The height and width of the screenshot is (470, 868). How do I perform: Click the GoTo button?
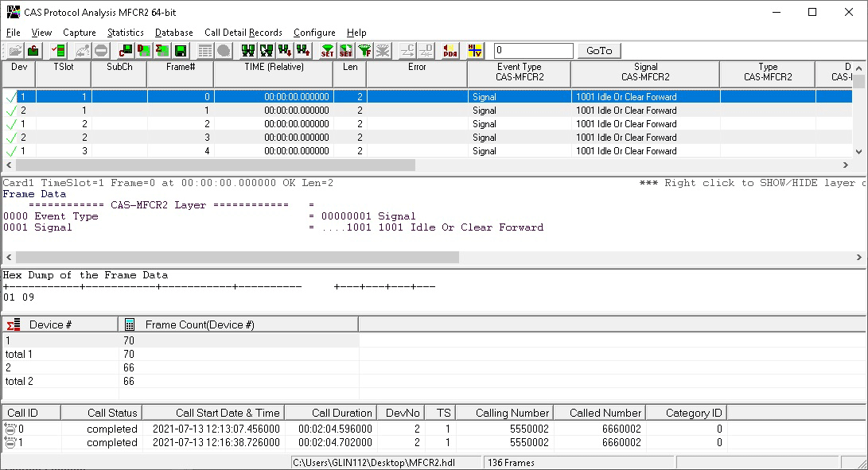tap(599, 50)
